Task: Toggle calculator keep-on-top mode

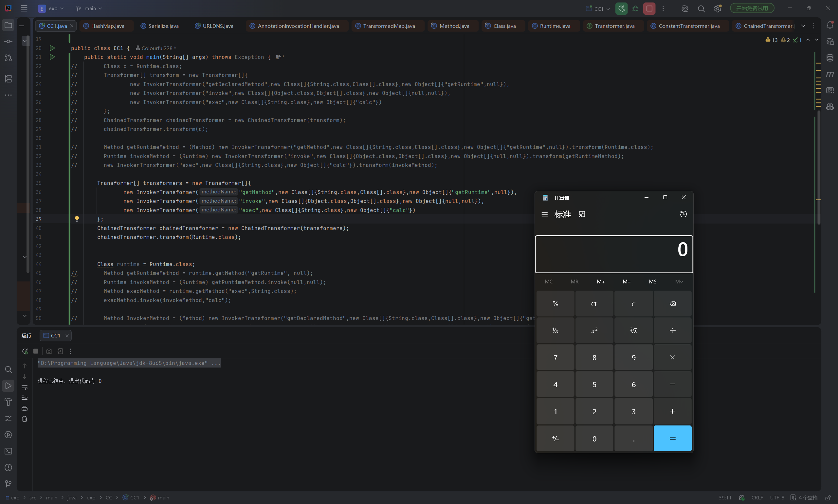Action: click(582, 214)
